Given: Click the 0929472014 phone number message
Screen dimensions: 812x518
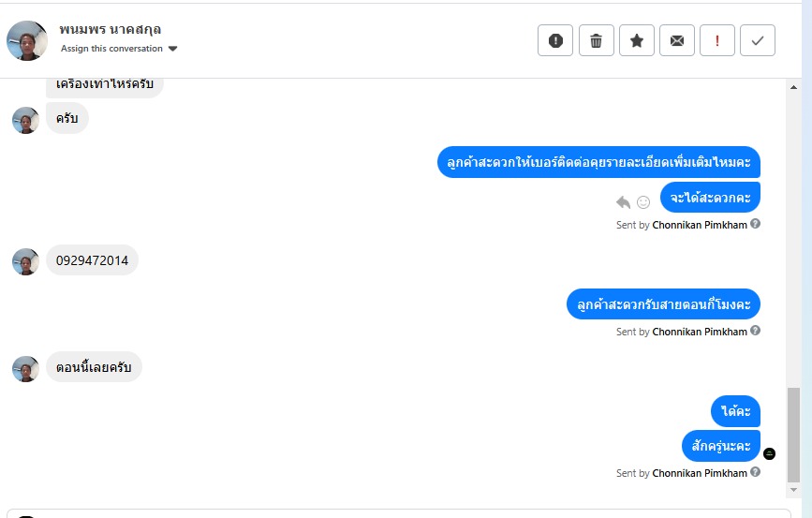Looking at the screenshot, I should [x=92, y=260].
